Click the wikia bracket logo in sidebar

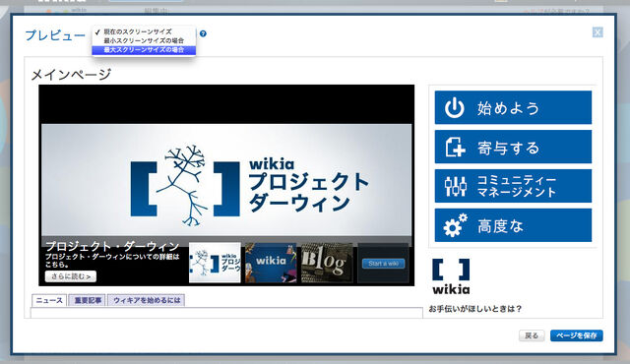pyautogui.click(x=451, y=276)
